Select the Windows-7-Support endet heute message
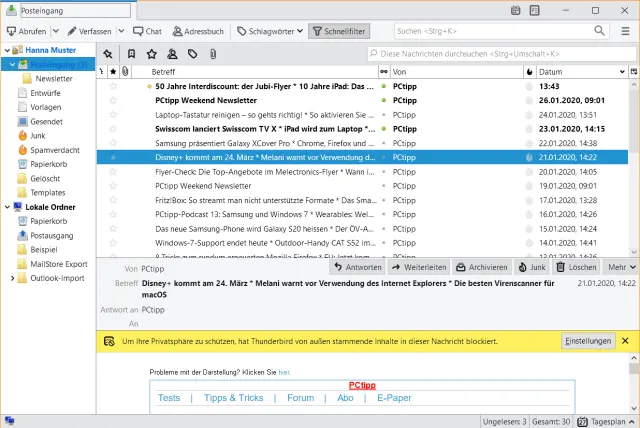Viewport: 640px width, 428px height. point(362,243)
